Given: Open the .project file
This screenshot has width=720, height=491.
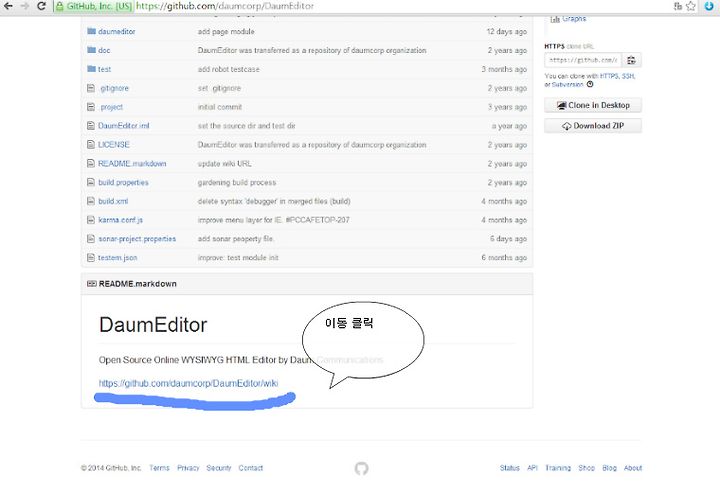Looking at the screenshot, I should 111,107.
